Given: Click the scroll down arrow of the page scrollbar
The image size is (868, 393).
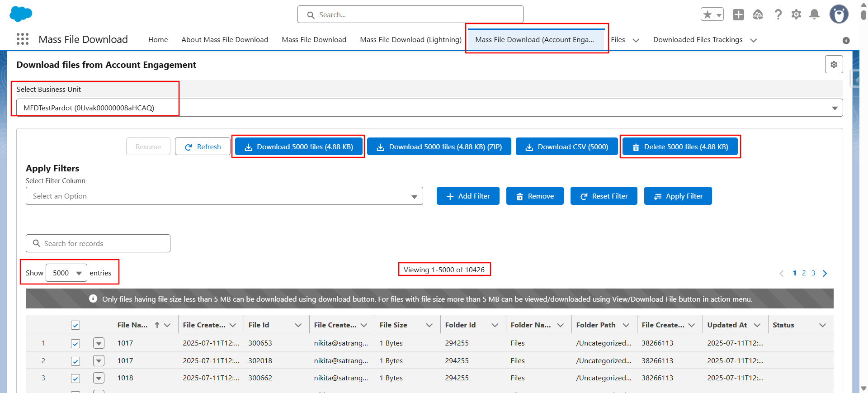Looking at the screenshot, I should pyautogui.click(x=863, y=388).
